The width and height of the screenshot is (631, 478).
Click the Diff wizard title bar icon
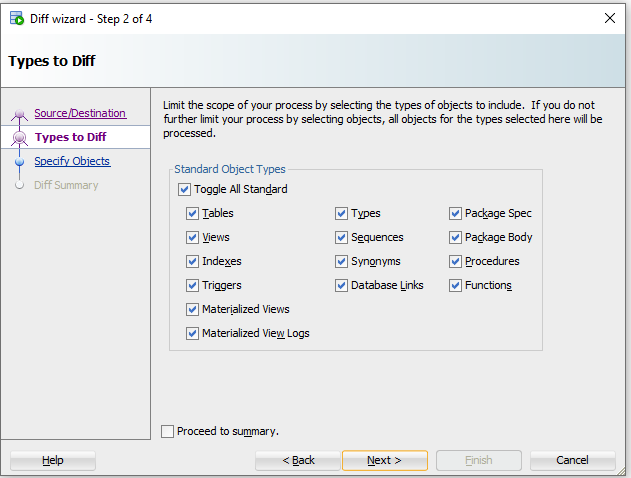point(16,18)
